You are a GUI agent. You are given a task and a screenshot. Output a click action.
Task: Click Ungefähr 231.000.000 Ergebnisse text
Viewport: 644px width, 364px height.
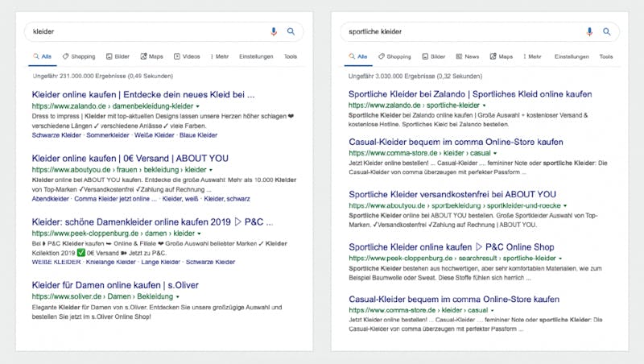(103, 76)
